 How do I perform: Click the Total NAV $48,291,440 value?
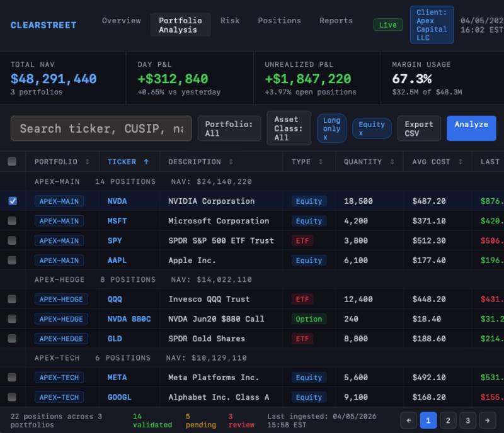click(54, 79)
